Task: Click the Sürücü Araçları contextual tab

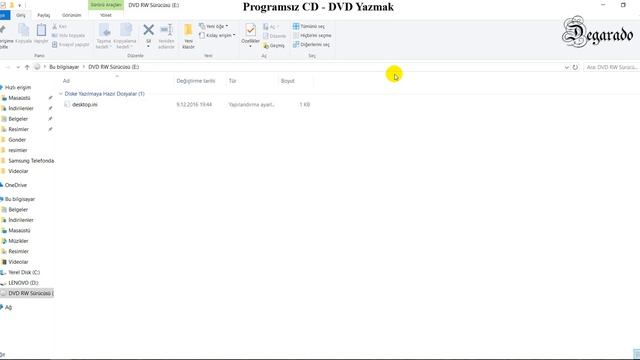Action: click(106, 5)
